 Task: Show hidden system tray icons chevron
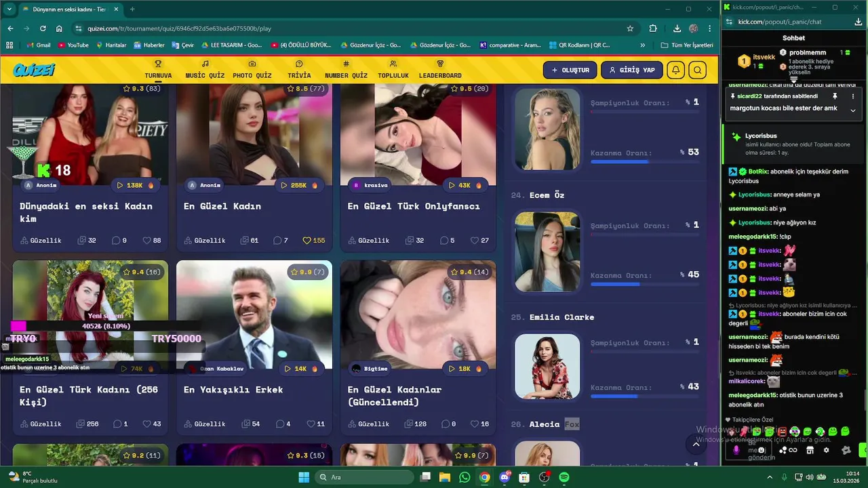click(769, 477)
